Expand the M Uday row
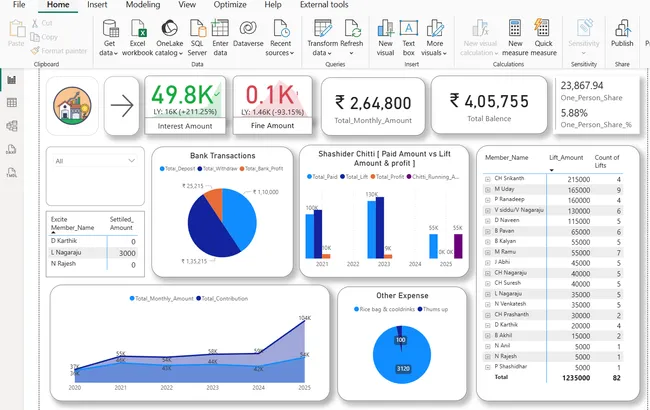 pyautogui.click(x=488, y=189)
